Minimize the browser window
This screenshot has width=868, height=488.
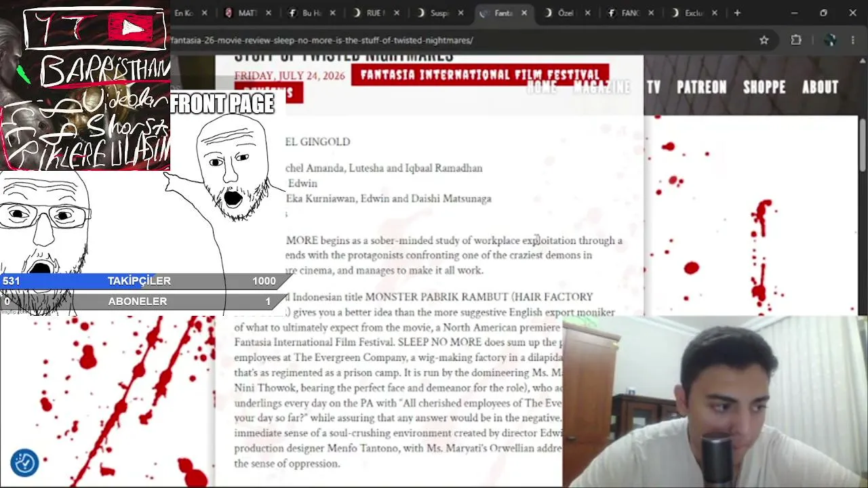[x=794, y=13]
